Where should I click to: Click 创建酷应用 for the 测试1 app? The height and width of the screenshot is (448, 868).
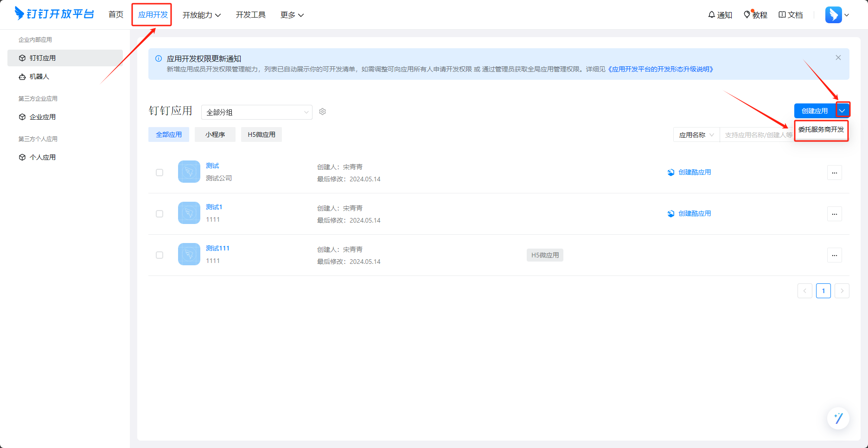click(x=689, y=214)
